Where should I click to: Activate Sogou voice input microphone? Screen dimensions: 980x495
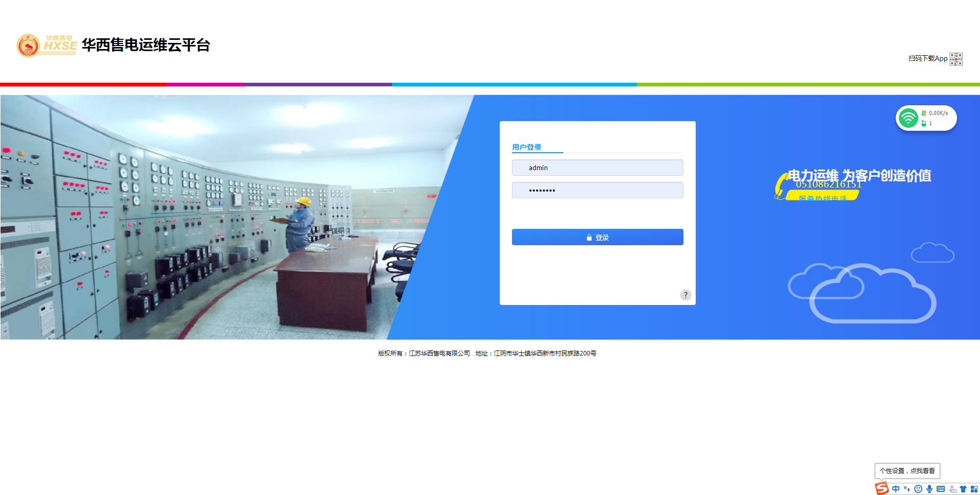pos(929,489)
